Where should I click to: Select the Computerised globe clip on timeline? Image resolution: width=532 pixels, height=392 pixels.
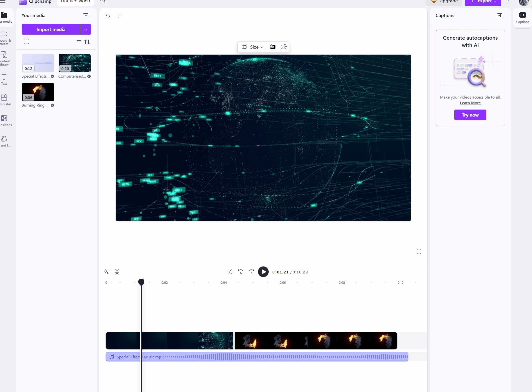tap(170, 340)
